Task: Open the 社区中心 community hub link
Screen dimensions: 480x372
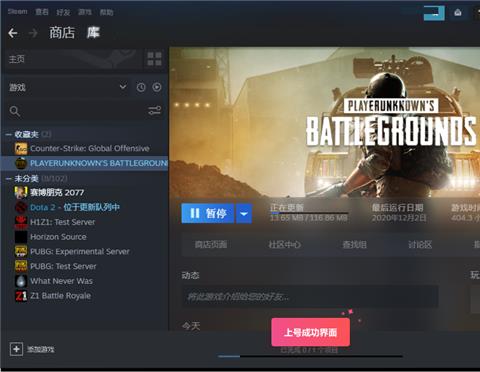Action: [x=284, y=245]
